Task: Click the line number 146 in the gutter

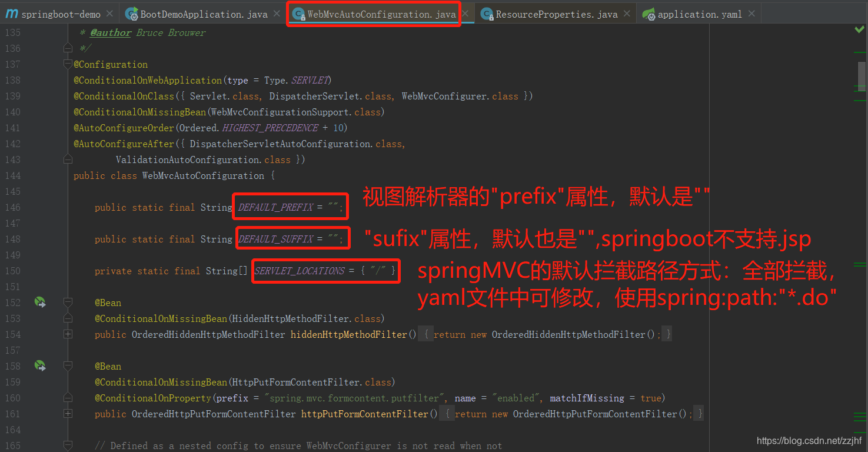Action: (x=12, y=207)
